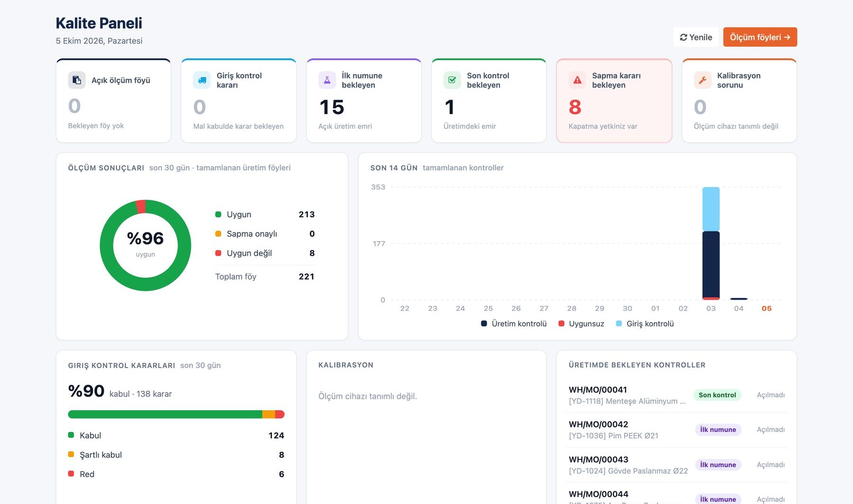Click the Son kontrol bekleyen checkmark icon

point(452,80)
